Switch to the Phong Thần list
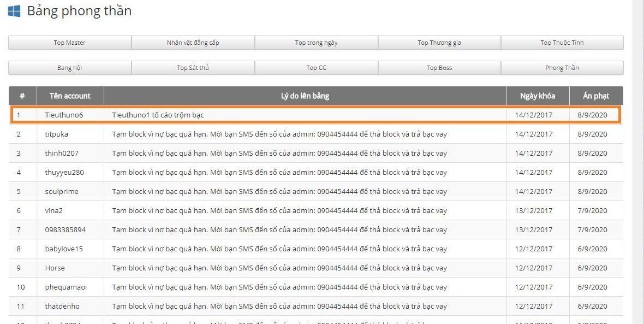The height and width of the screenshot is (324, 644). 562,68
